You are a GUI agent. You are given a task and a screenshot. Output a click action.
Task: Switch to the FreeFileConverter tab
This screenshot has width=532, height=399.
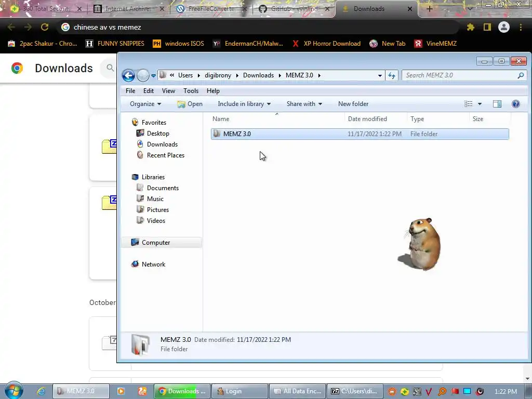(x=211, y=9)
